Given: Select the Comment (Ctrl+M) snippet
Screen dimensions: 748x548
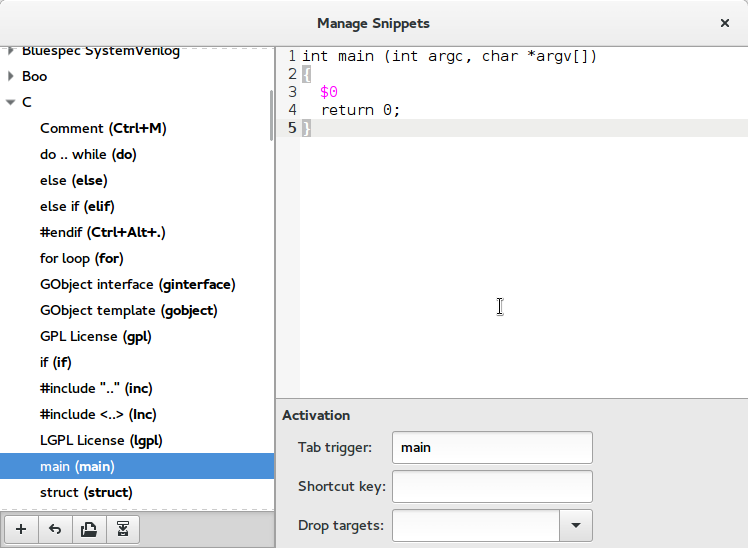Looking at the screenshot, I should pyautogui.click(x=102, y=128).
